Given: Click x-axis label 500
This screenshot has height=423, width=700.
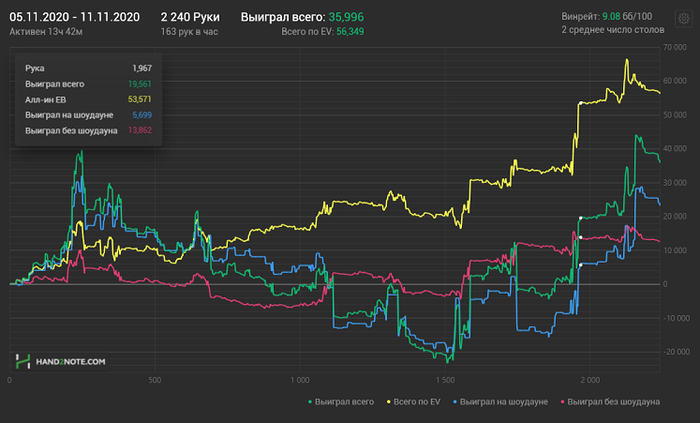Looking at the screenshot, I should [x=154, y=380].
